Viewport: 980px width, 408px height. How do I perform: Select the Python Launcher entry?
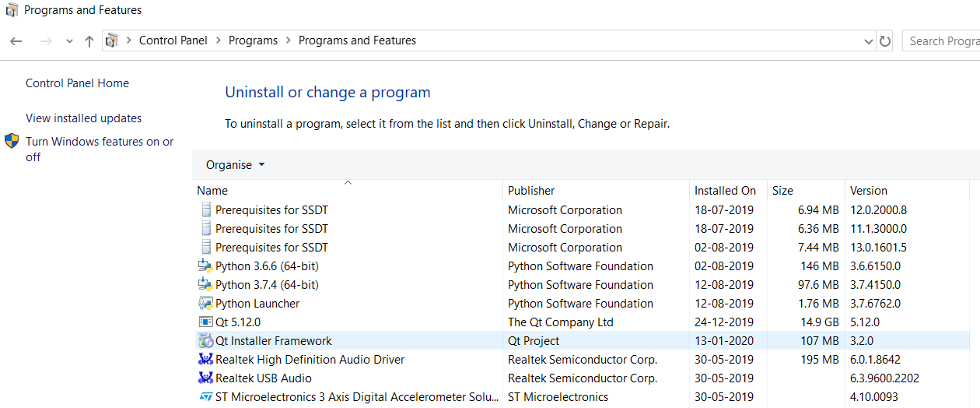tap(583, 304)
